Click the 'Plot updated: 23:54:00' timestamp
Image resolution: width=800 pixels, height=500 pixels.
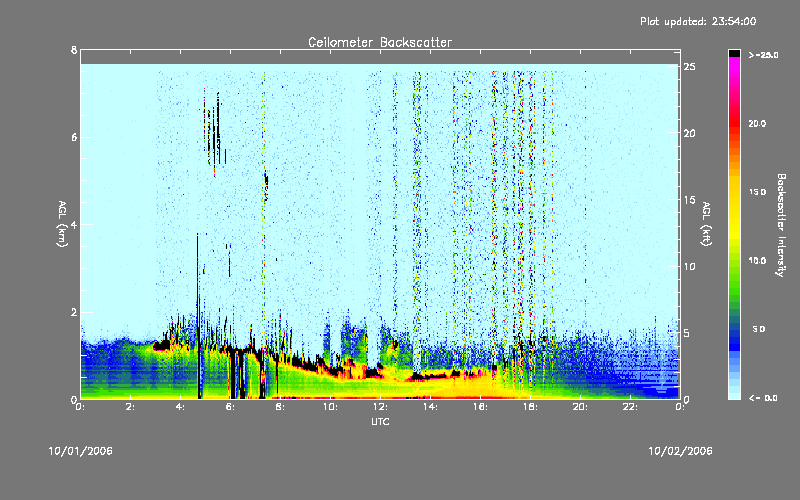pos(698,21)
